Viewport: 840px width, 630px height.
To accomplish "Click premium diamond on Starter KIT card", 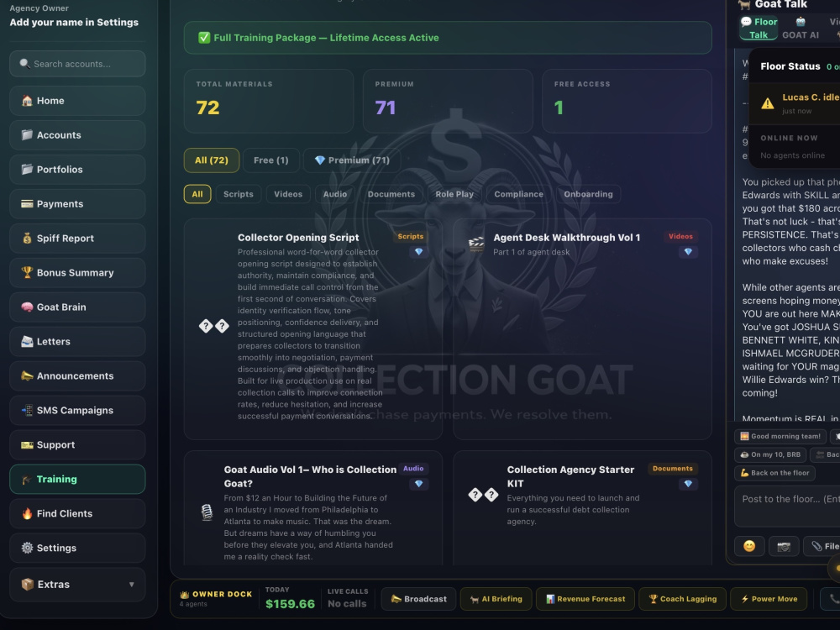I will tap(688, 484).
